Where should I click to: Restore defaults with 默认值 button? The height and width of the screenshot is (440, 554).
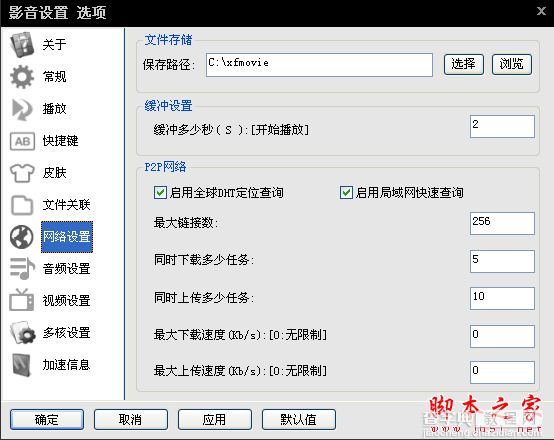(299, 420)
